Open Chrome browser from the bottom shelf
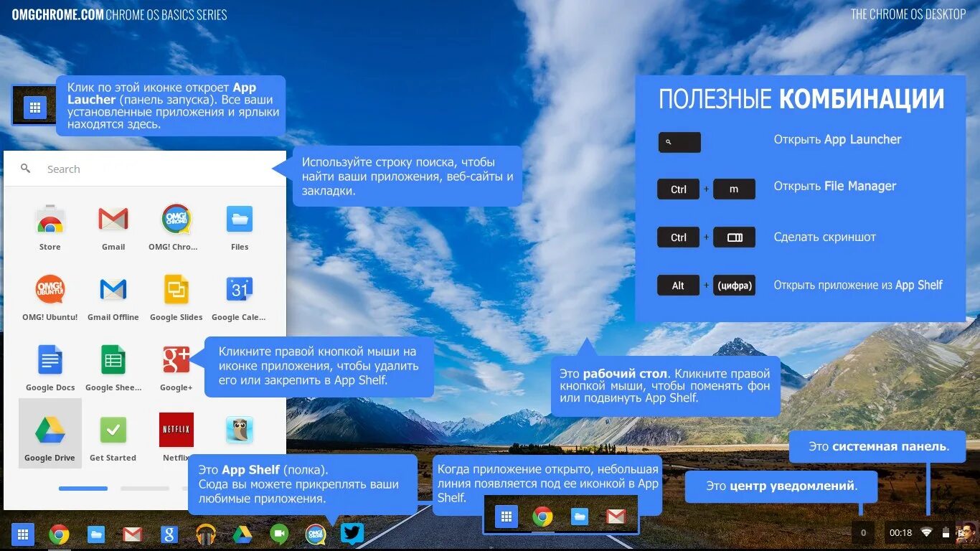Image resolution: width=980 pixels, height=551 pixels. coord(59,534)
